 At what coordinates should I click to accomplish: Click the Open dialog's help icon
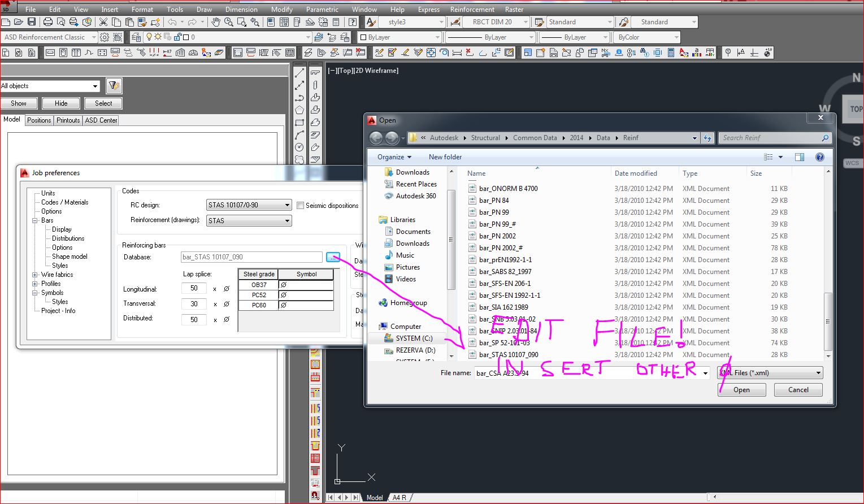coord(820,157)
